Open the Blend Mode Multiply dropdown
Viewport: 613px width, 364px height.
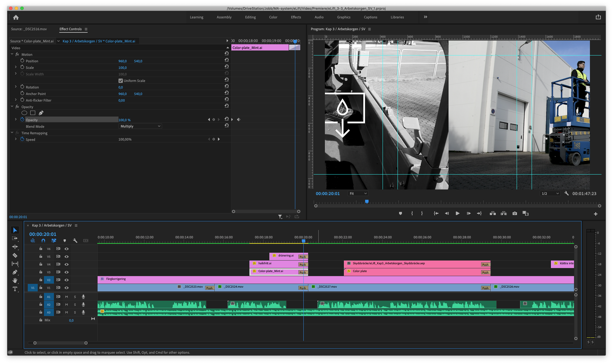140,126
